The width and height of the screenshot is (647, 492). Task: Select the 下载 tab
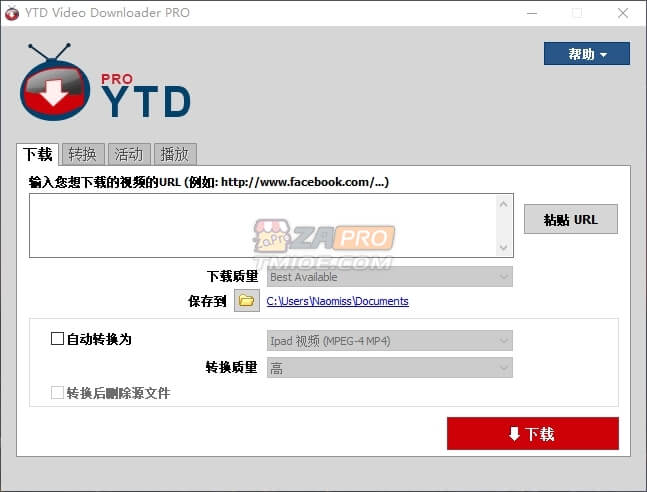[x=37, y=154]
